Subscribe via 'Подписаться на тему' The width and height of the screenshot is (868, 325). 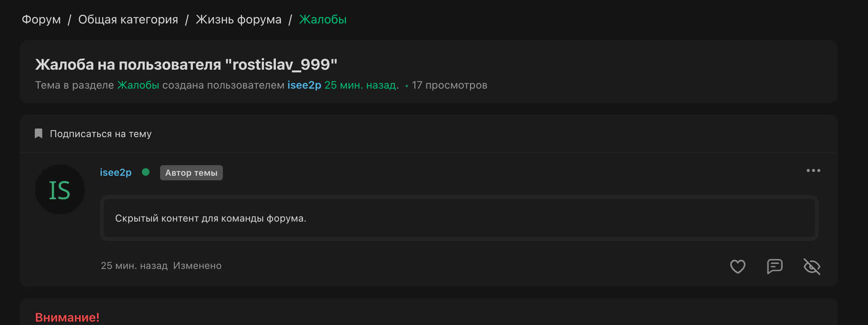click(101, 134)
